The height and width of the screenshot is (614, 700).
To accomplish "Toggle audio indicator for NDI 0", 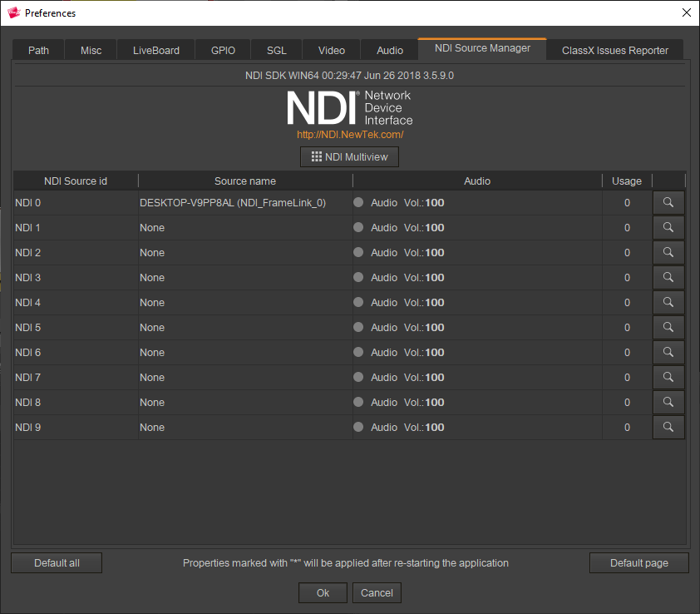I will point(359,202).
